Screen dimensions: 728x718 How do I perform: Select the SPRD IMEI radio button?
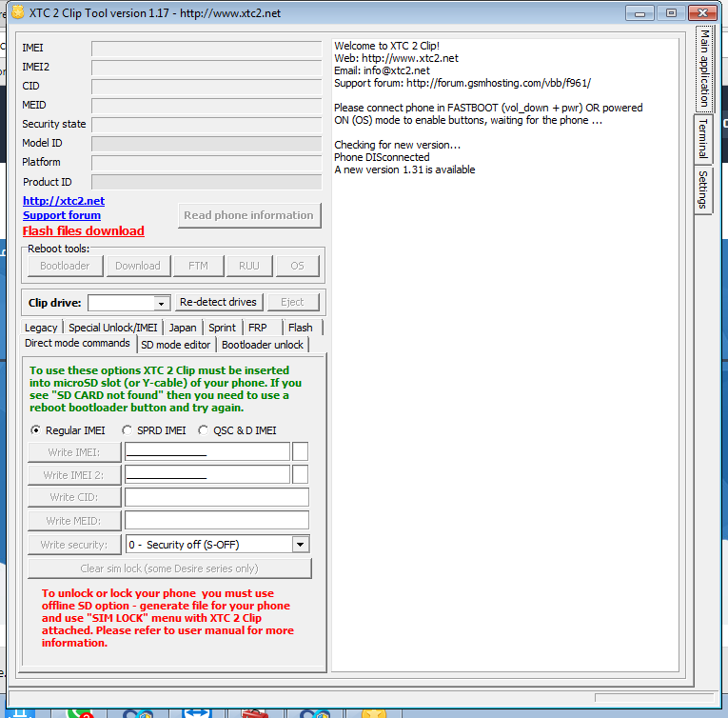(127, 430)
